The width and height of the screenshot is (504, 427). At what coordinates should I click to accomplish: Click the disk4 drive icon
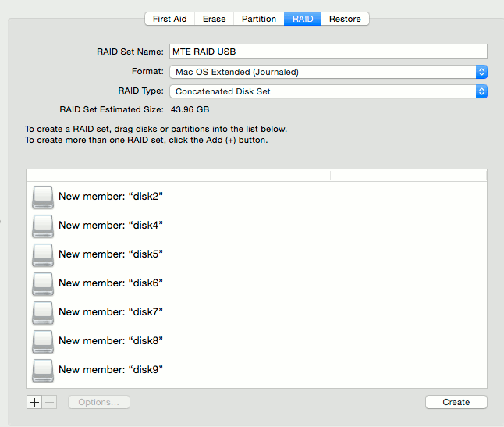point(42,226)
